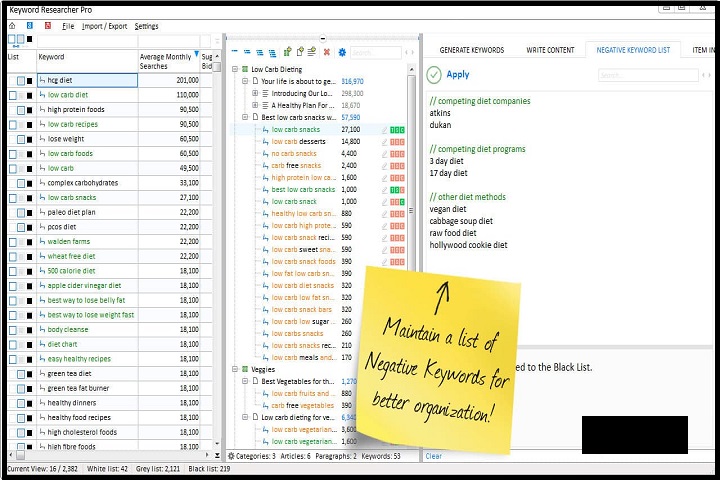Click the black list filter square above the List column
Image resolution: width=720 pixels, height=480 pixels.
pyautogui.click(x=30, y=41)
